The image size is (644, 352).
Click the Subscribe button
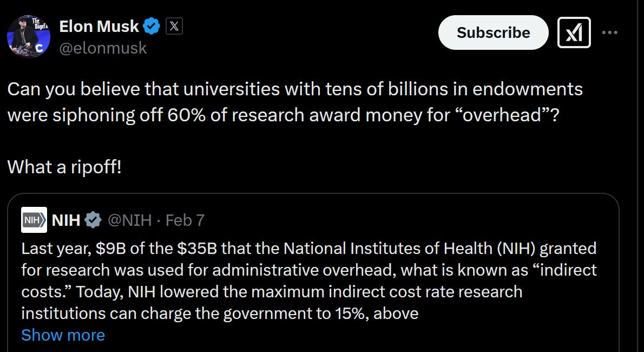coord(493,32)
